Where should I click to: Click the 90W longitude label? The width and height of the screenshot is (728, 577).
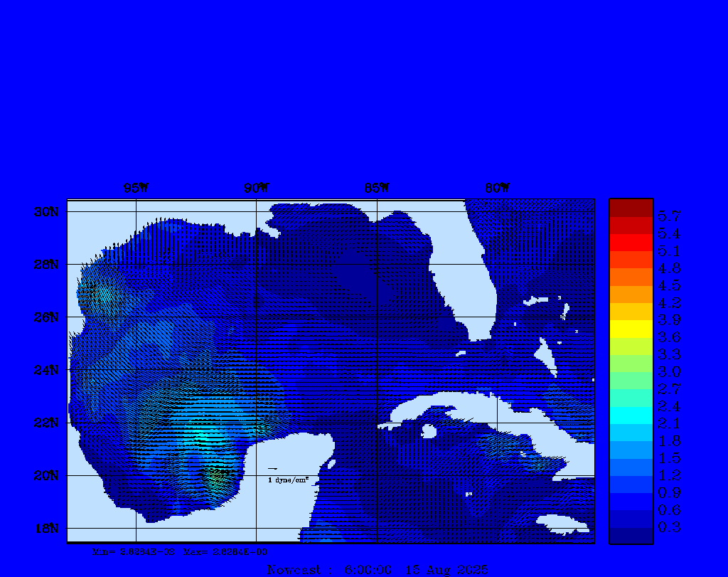[257, 188]
